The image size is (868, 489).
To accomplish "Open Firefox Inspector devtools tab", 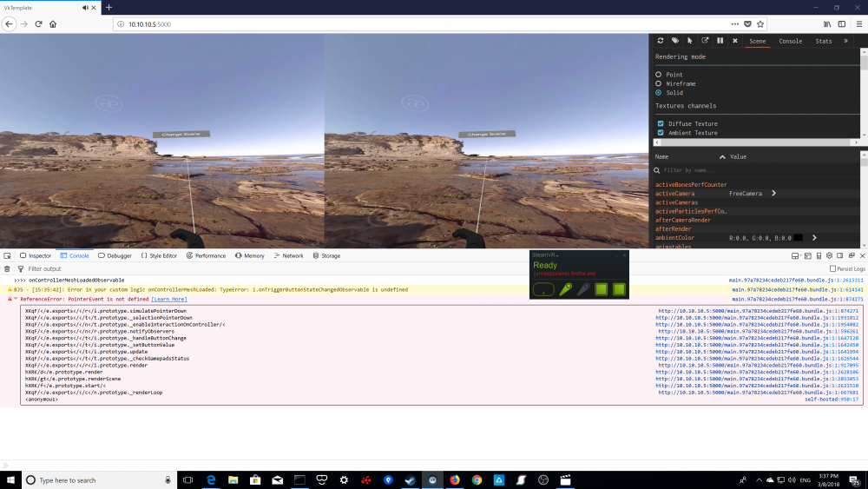I will point(36,256).
